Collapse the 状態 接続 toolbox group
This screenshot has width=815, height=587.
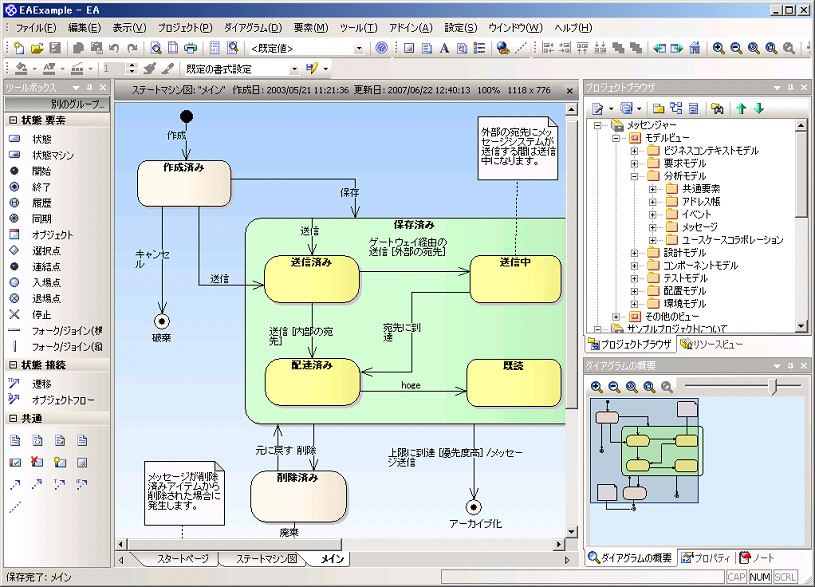click(13, 365)
